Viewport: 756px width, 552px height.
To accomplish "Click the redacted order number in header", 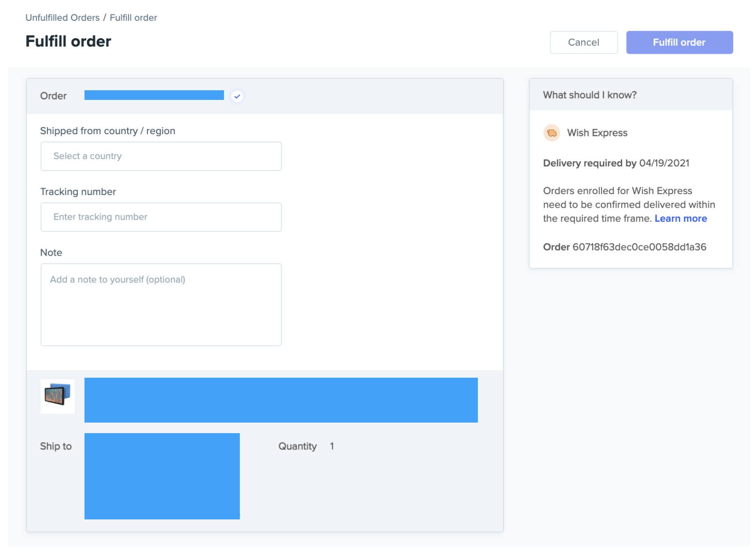I will pos(154,96).
